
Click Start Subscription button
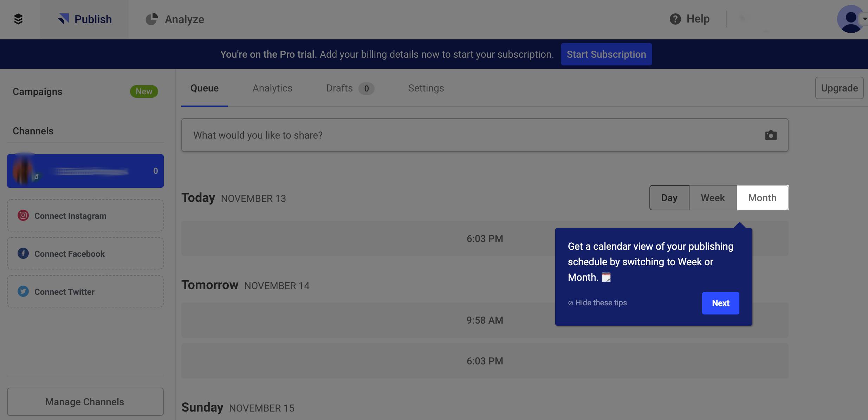[x=606, y=54]
